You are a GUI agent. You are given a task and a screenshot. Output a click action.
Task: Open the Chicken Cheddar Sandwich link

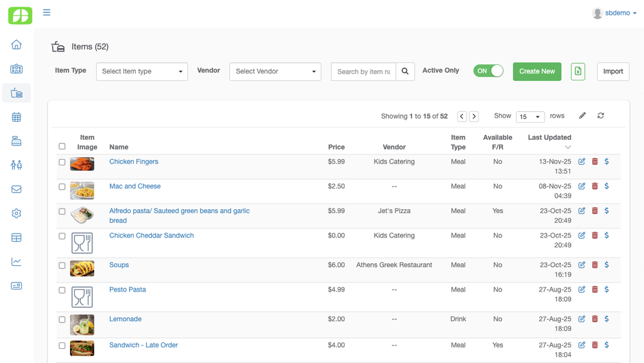point(151,236)
